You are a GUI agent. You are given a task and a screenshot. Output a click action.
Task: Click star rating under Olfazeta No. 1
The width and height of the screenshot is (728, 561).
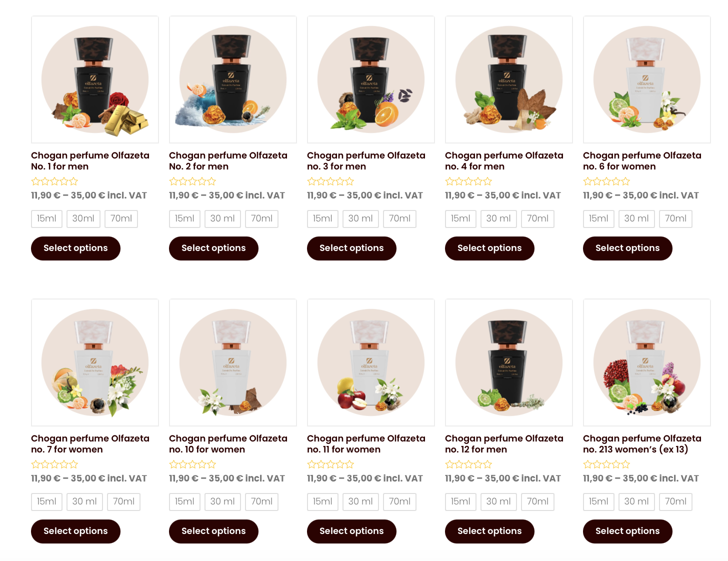54,181
